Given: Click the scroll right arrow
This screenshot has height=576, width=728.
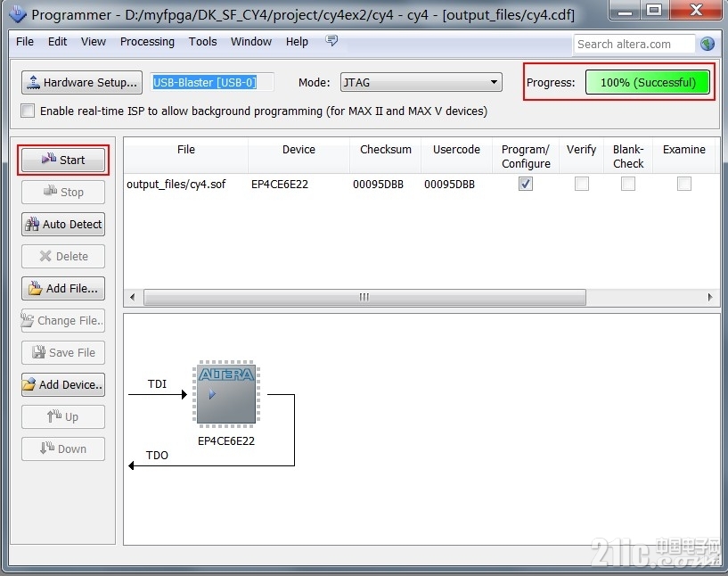Looking at the screenshot, I should 710,297.
